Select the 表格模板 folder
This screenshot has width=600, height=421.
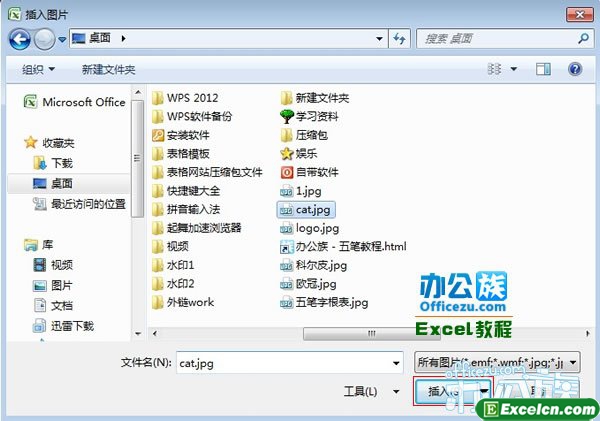181,154
